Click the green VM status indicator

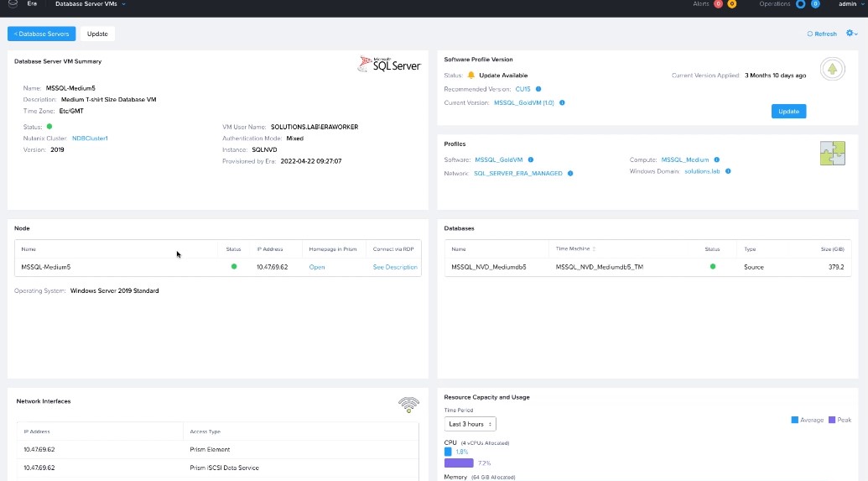coord(49,127)
